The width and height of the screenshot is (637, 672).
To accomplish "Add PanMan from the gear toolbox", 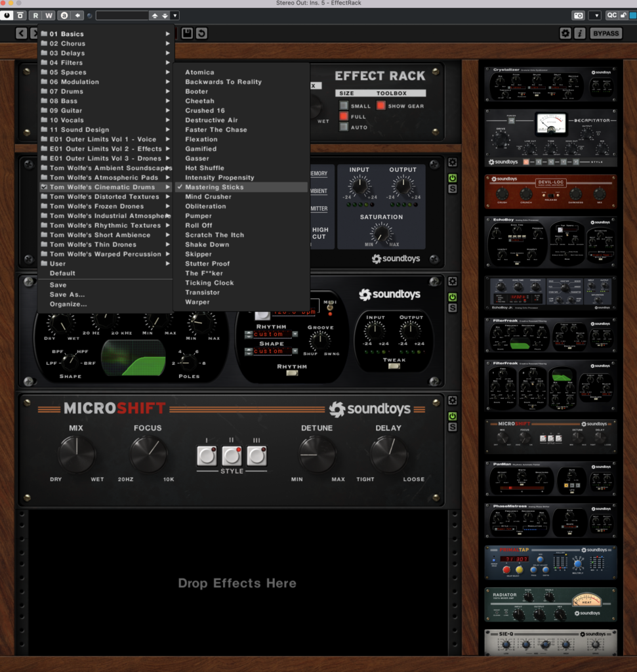I will click(550, 478).
